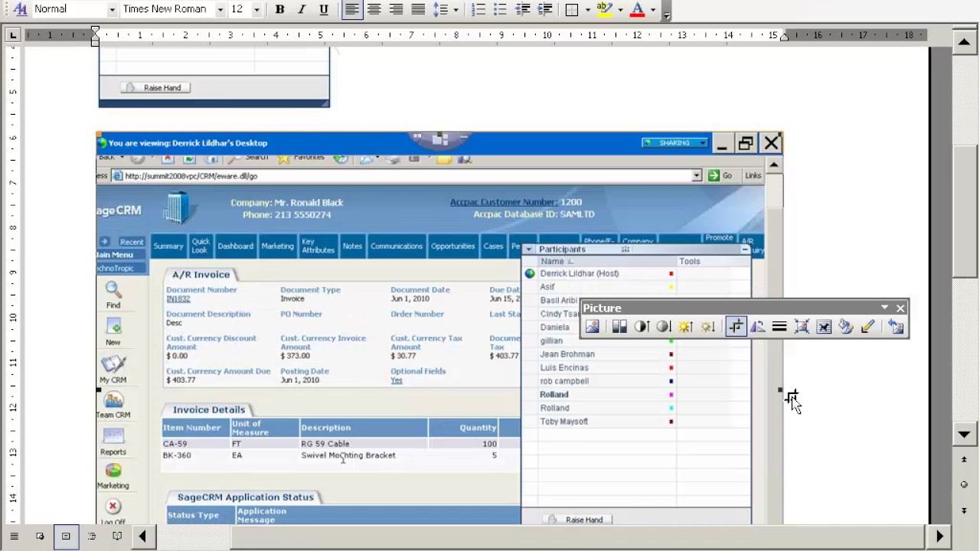Open the Font Size dropdown showing 12
This screenshot has height=551, width=980.
click(256, 9)
